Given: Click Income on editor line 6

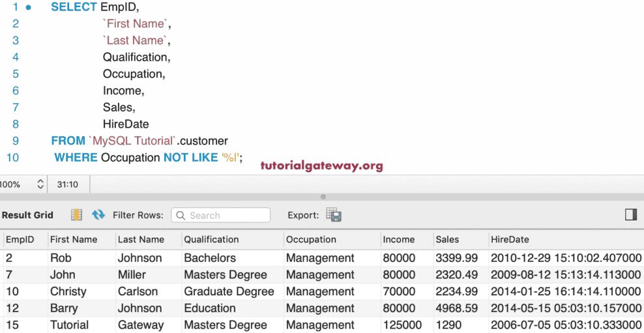Looking at the screenshot, I should [x=122, y=91].
